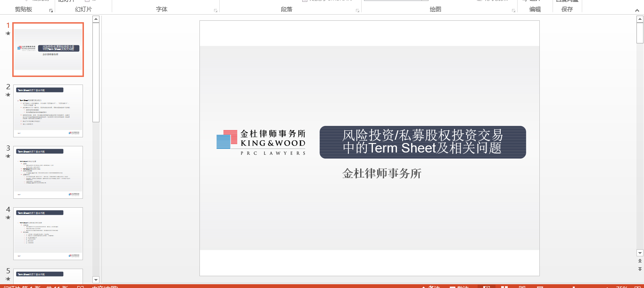
Task: Click the slide editor vertical scrollbar thumb
Action: (x=640, y=33)
